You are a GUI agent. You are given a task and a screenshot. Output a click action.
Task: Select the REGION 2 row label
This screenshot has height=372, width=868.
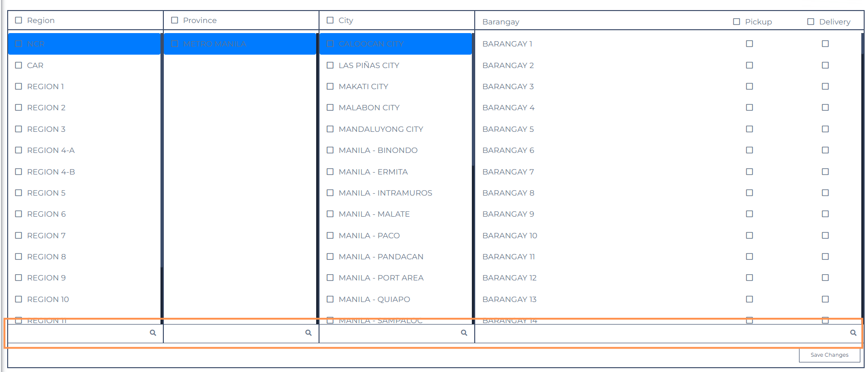tap(46, 107)
